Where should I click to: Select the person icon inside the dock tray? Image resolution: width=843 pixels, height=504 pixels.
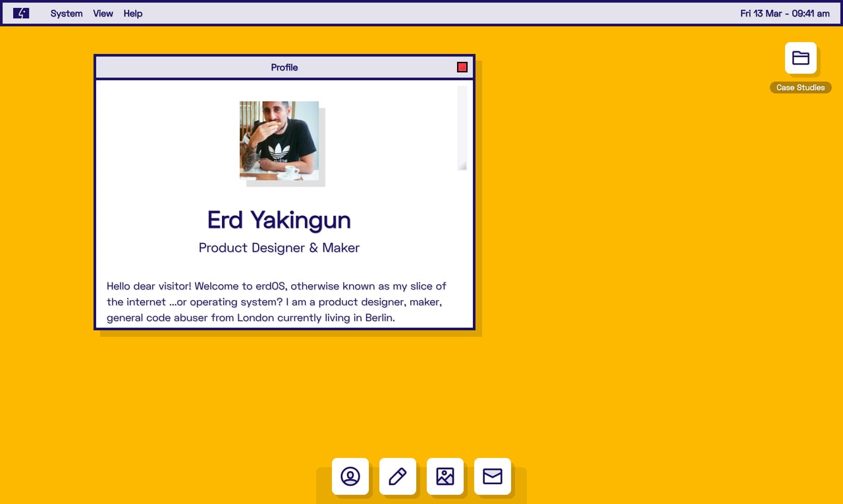[x=350, y=476]
